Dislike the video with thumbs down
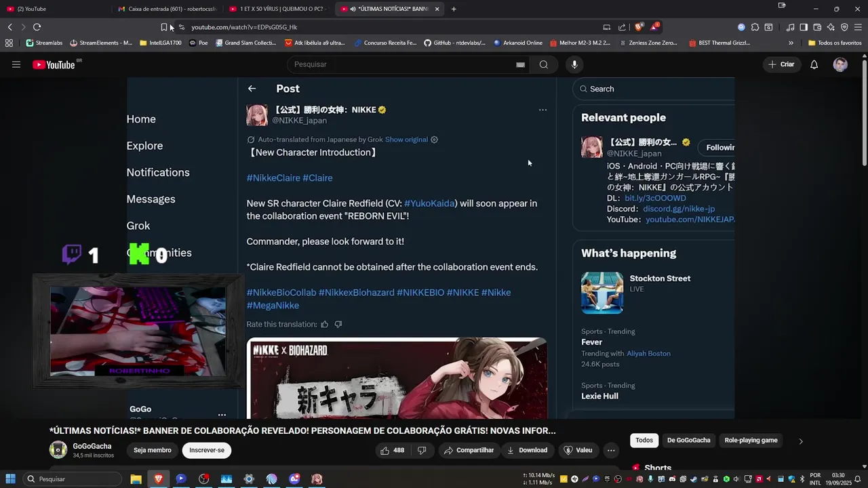 point(422,450)
